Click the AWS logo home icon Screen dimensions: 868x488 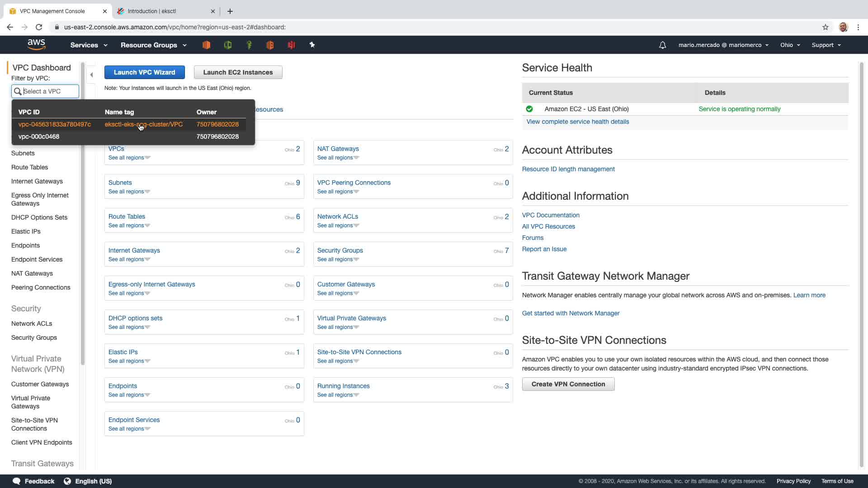[36, 44]
